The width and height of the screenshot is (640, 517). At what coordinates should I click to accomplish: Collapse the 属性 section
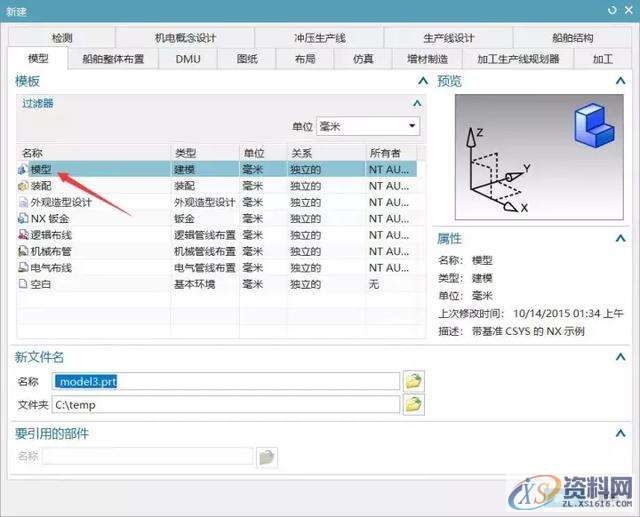pyautogui.click(x=620, y=238)
